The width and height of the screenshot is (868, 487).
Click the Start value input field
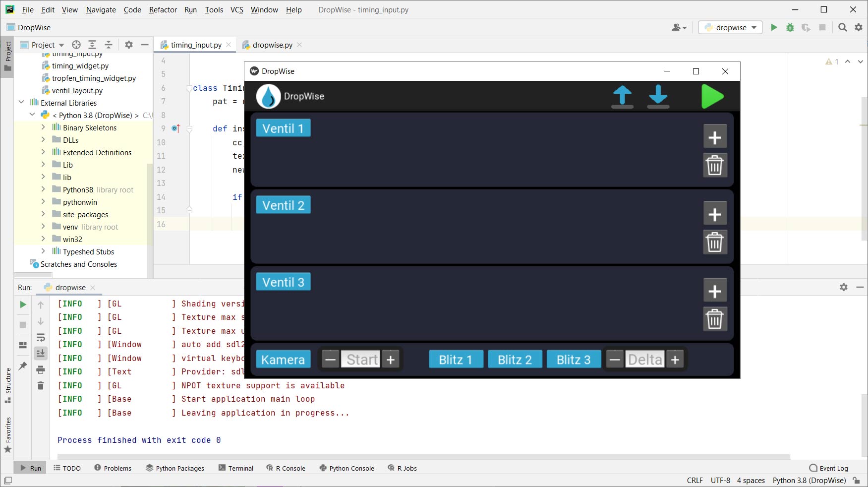pyautogui.click(x=361, y=360)
